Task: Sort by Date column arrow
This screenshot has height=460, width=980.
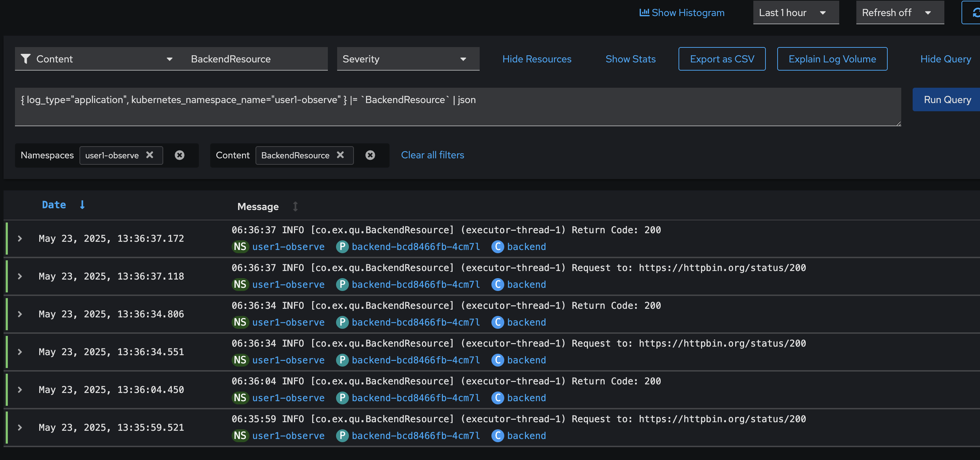Action: pos(82,205)
